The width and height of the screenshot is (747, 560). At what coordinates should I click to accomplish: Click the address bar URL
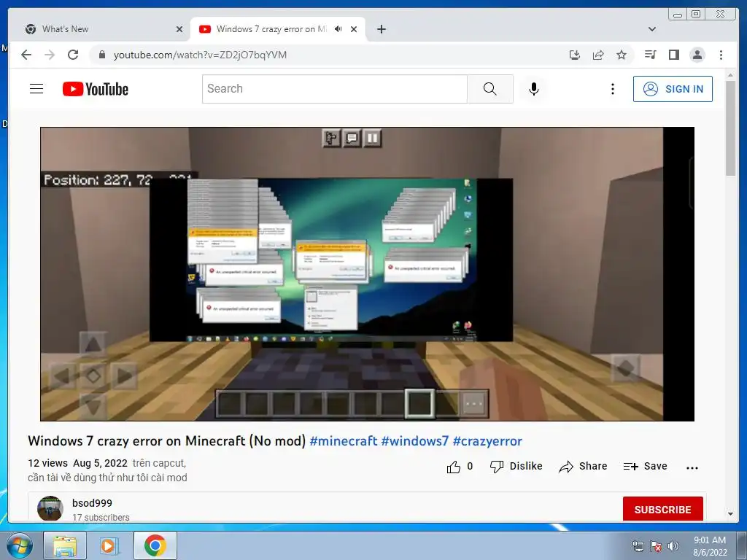(x=200, y=55)
